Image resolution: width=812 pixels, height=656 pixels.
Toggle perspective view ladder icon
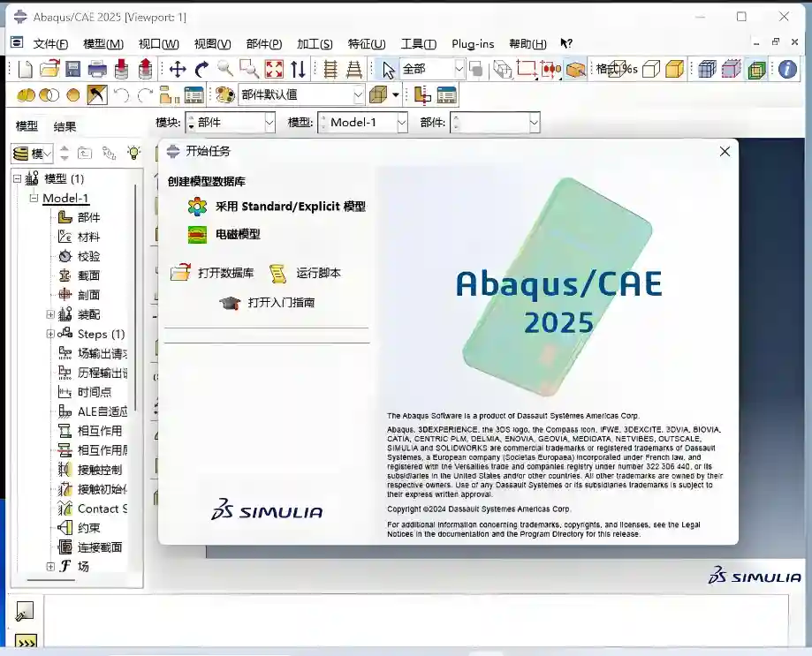click(x=354, y=69)
